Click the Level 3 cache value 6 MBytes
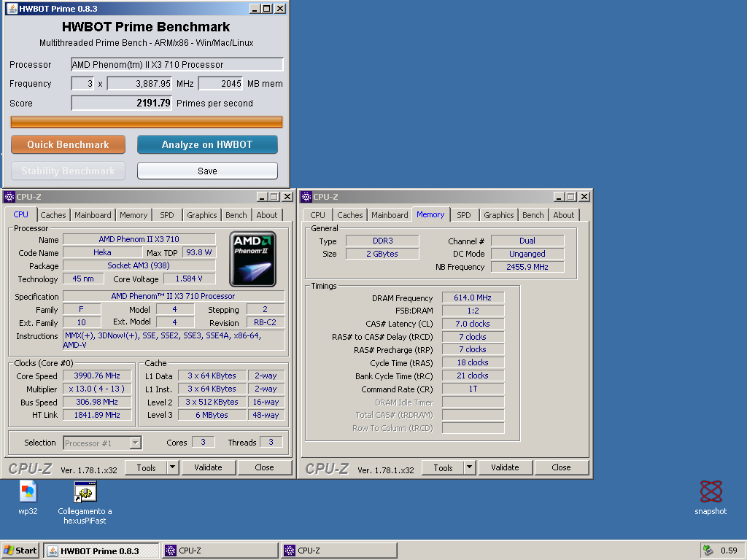This screenshot has height=560, width=747. pos(212,415)
